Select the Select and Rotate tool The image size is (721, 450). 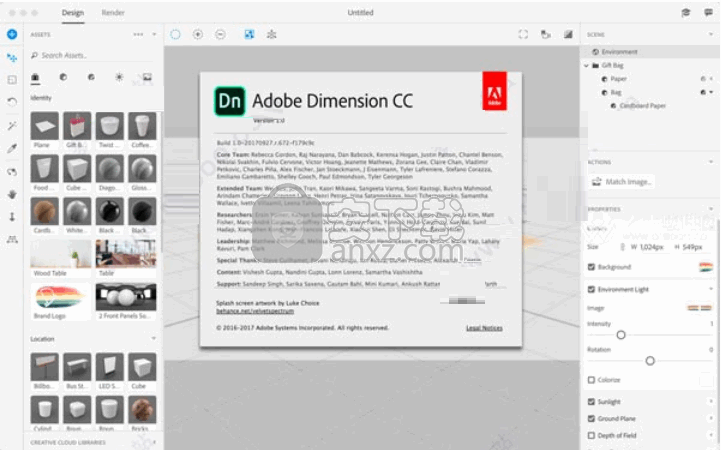(x=12, y=102)
